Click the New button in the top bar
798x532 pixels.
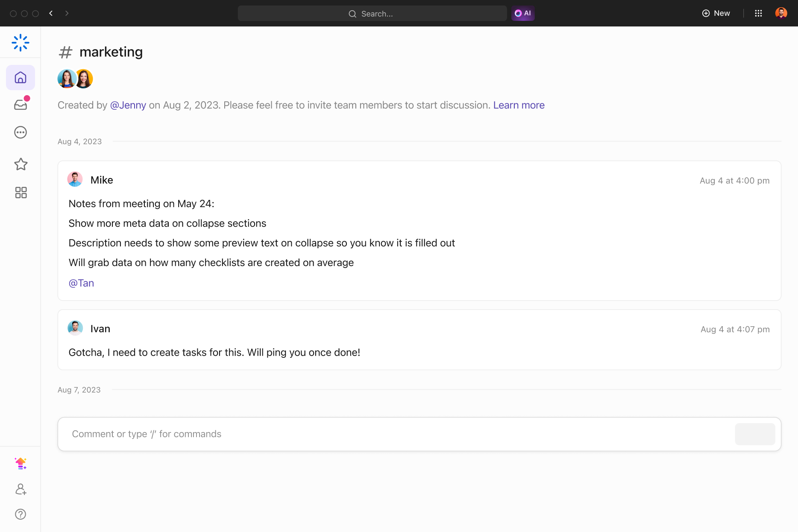click(716, 13)
